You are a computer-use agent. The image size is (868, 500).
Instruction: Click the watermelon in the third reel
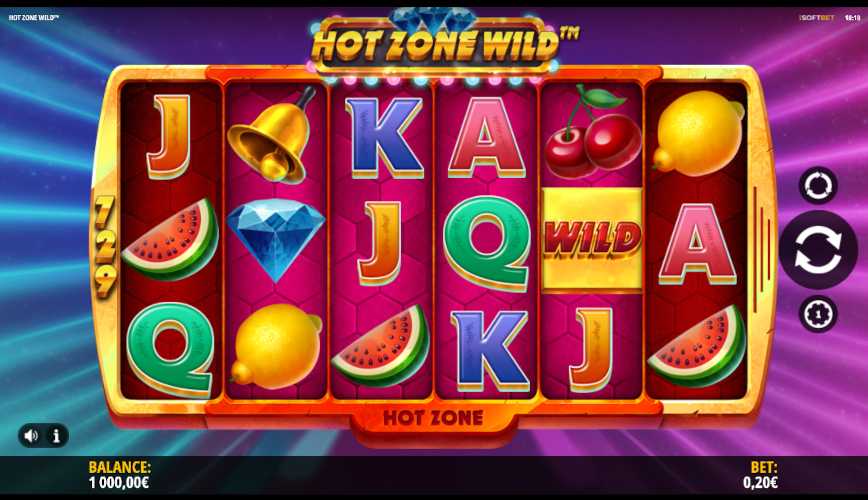[381, 346]
